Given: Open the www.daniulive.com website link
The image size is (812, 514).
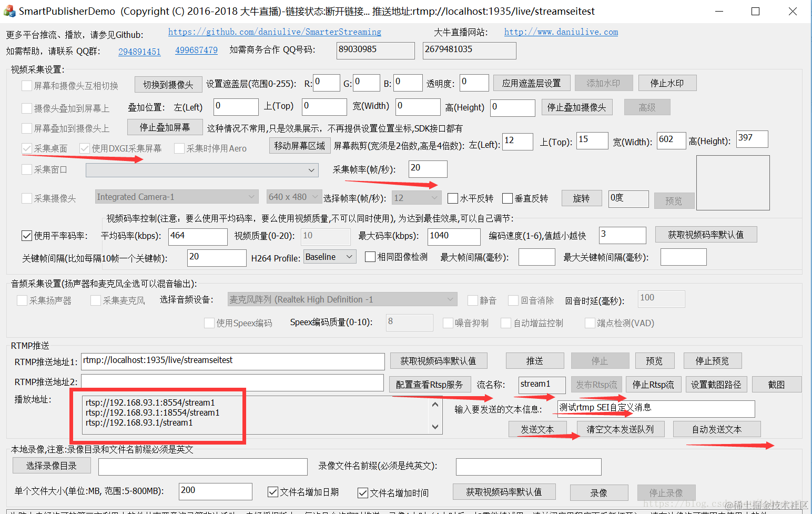Looking at the screenshot, I should (x=561, y=32).
